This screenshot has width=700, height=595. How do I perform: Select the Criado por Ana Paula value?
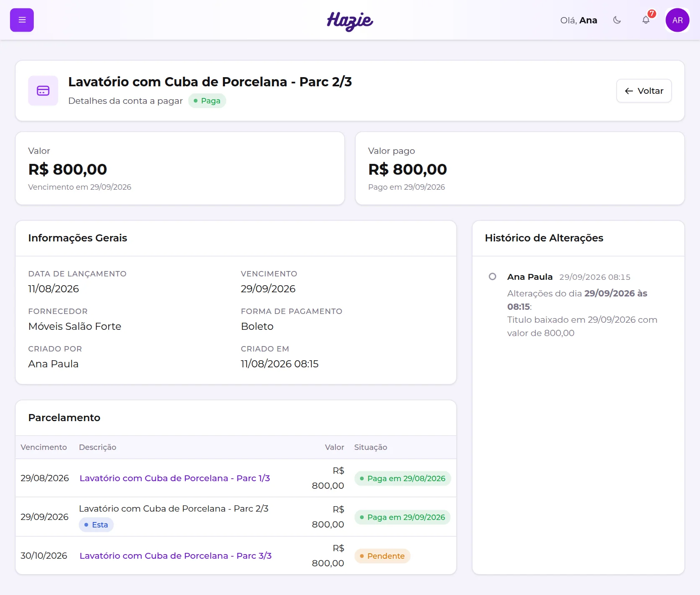[53, 364]
